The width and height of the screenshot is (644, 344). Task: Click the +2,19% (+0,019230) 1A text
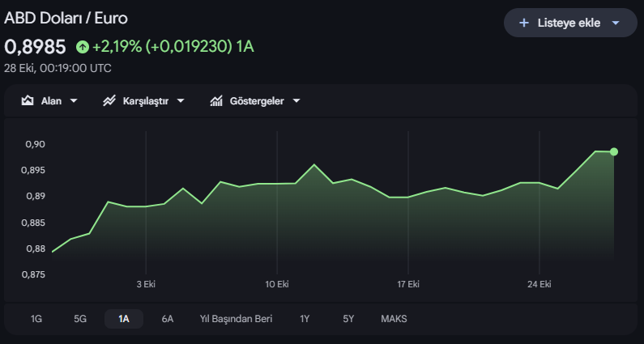click(x=173, y=47)
